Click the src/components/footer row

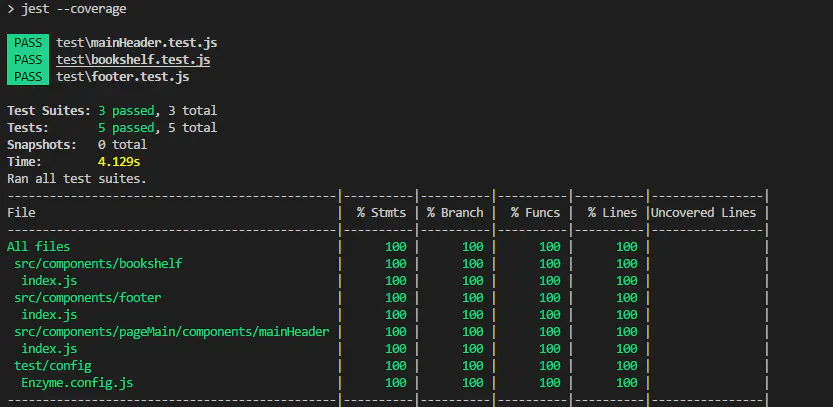[88, 298]
